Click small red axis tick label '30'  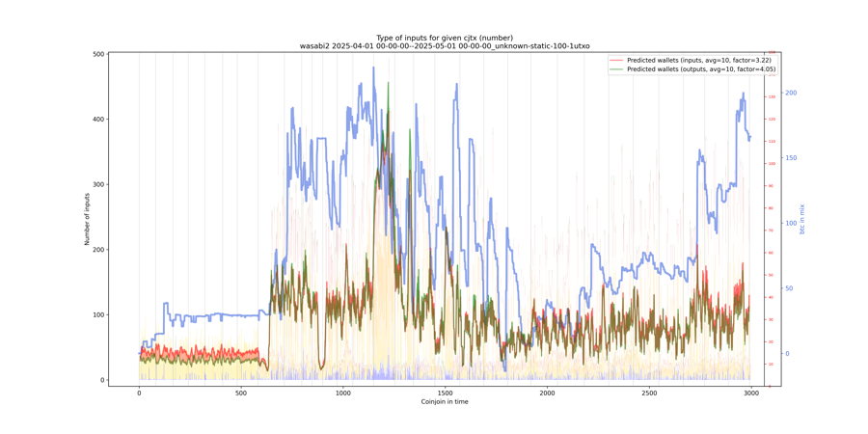coord(772,319)
